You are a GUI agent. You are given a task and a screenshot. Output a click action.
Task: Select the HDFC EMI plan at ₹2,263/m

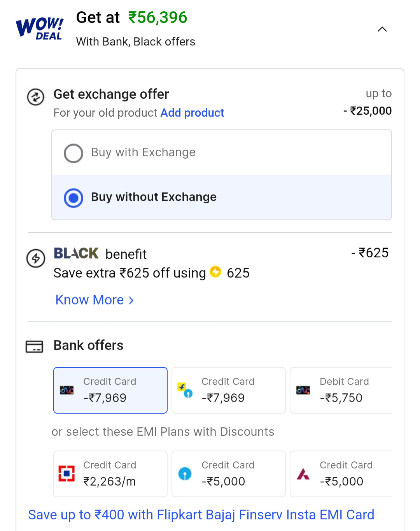(110, 474)
